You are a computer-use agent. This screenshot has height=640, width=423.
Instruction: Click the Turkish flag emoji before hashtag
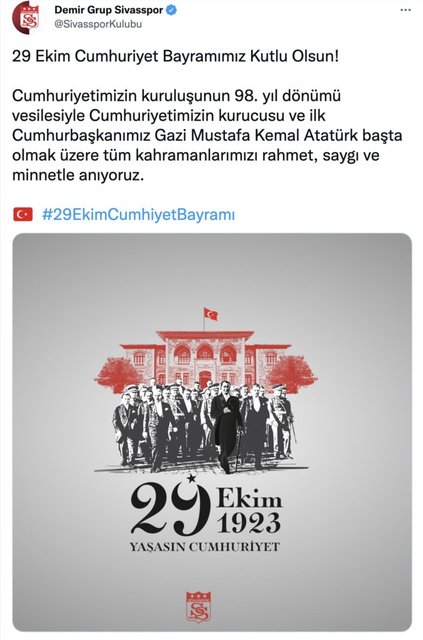[23, 214]
